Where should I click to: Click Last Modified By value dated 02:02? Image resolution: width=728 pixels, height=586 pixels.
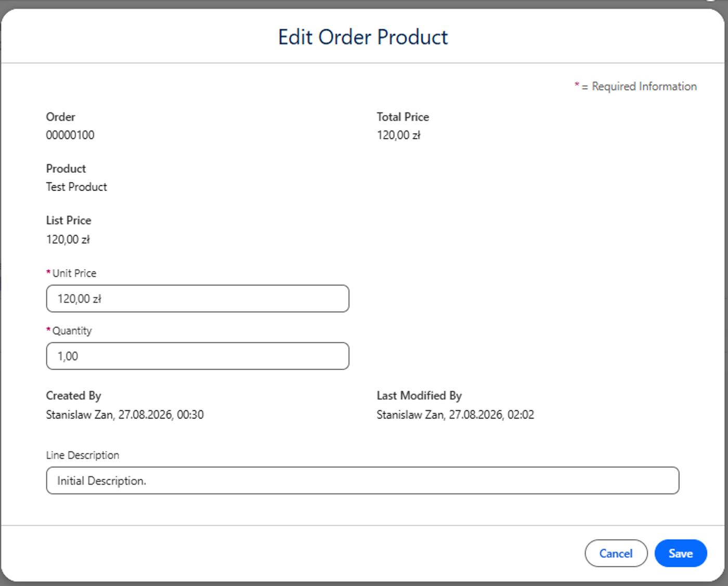point(456,415)
